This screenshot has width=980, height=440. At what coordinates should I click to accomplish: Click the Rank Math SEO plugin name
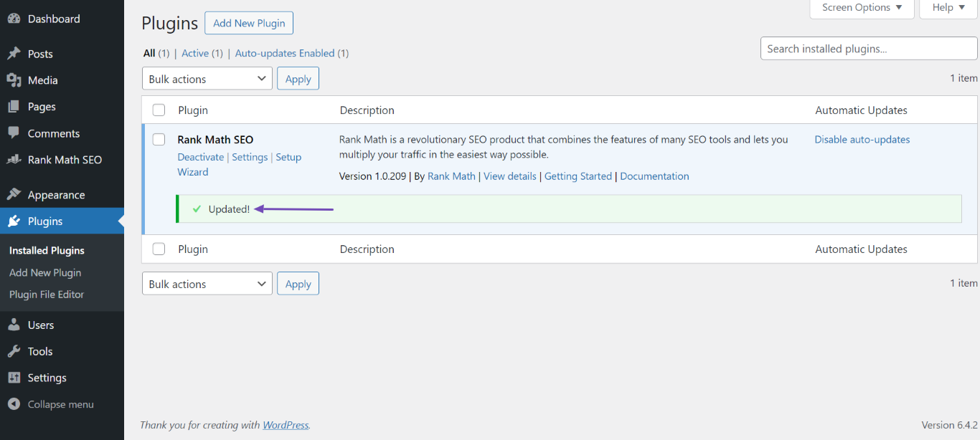coord(215,140)
